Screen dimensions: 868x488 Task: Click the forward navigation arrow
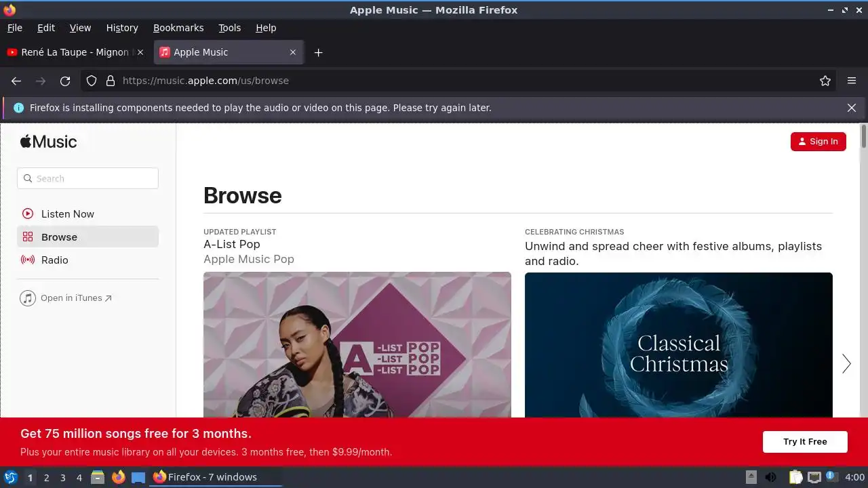tap(41, 81)
